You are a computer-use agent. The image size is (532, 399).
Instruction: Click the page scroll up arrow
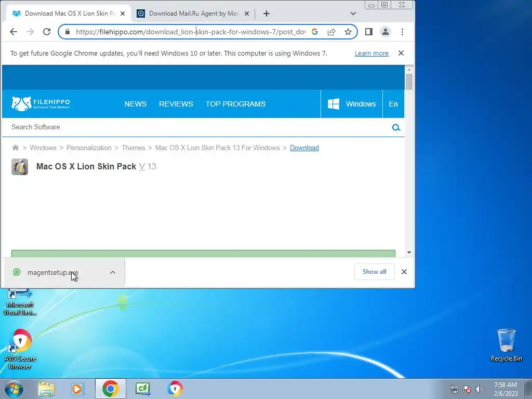click(x=409, y=69)
